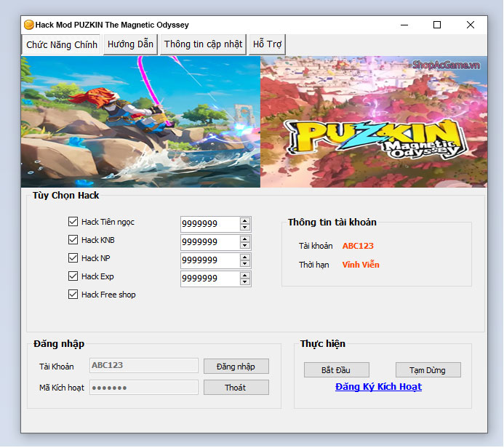Screen dimensions: 504x448
Task: Increase the Hack Tiên ngọc value with up arrow
Action: pyautogui.click(x=245, y=221)
